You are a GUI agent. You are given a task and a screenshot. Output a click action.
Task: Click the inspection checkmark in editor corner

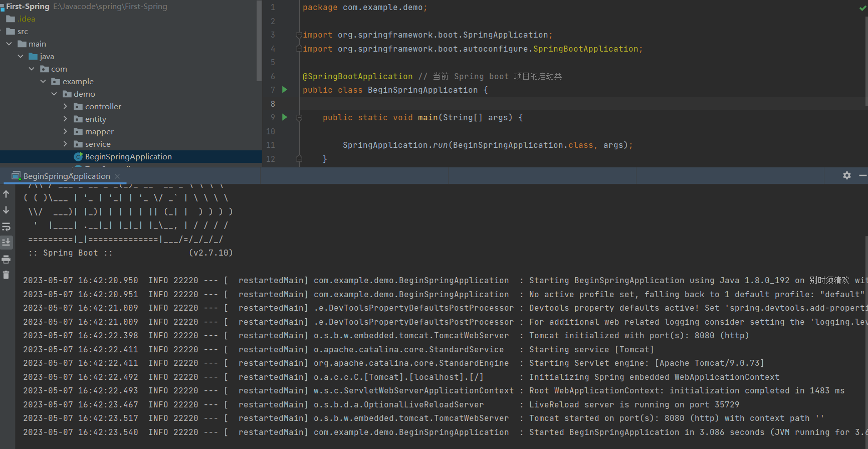pos(863,8)
